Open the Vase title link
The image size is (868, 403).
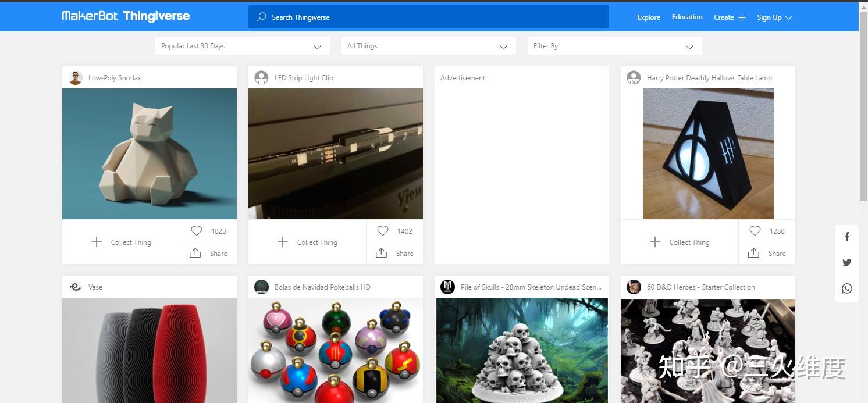95,287
